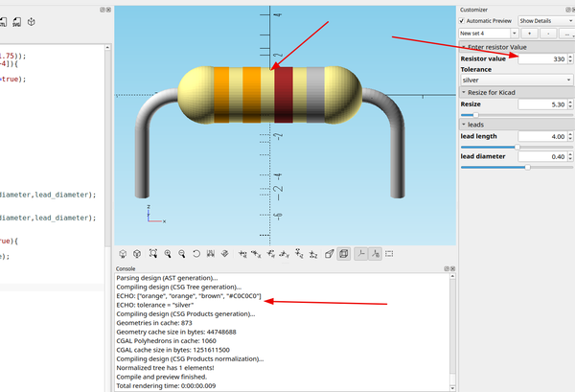Viewport: 575px width, 392px height.
Task: Click 'CGAL Polyhedrons in cache: 1060' line
Action: pyautogui.click(x=166, y=341)
